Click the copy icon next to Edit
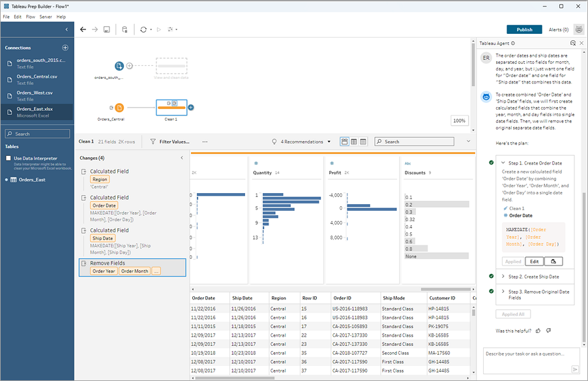 (x=553, y=261)
